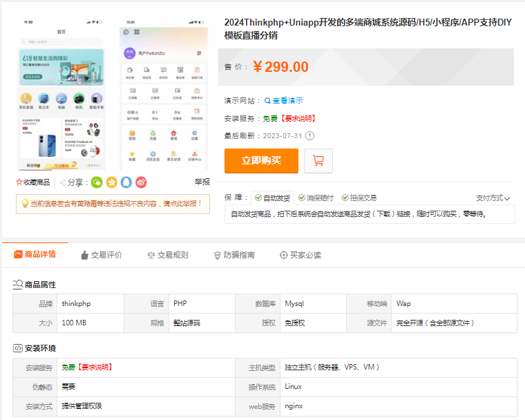Select the 自动发货 guarantee option
Screen dimensions: 525x420
click(271, 198)
